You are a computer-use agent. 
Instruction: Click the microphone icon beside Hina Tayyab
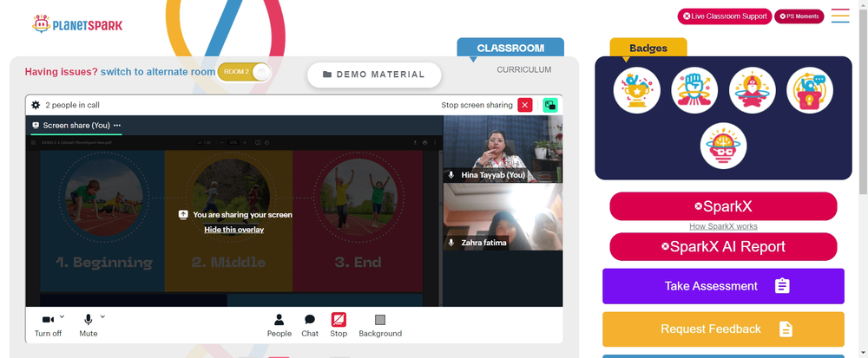click(x=451, y=174)
